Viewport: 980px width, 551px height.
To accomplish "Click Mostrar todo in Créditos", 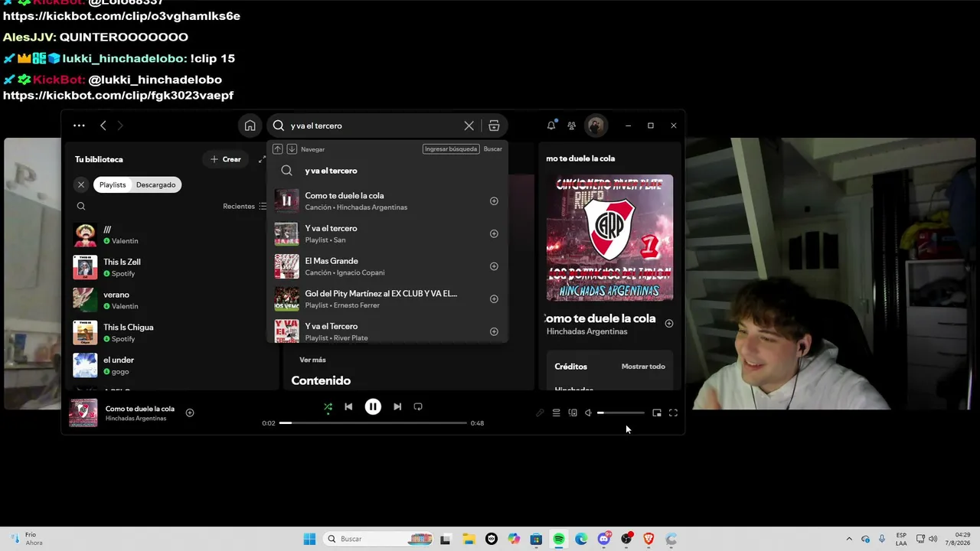I will pos(643,367).
